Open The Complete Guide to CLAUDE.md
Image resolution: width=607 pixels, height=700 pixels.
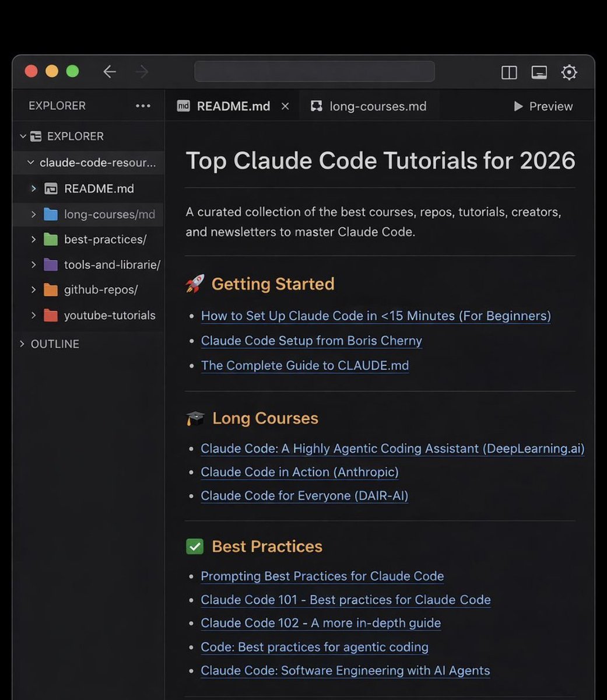click(x=305, y=366)
